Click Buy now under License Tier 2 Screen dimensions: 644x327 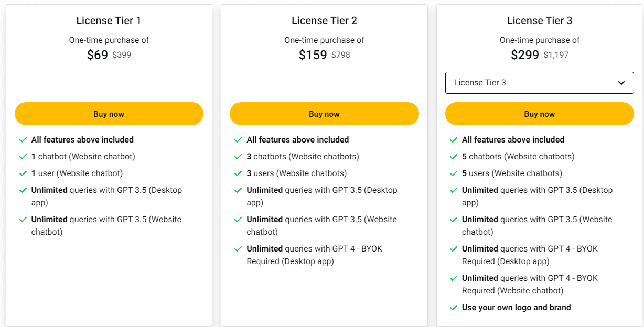pos(324,114)
